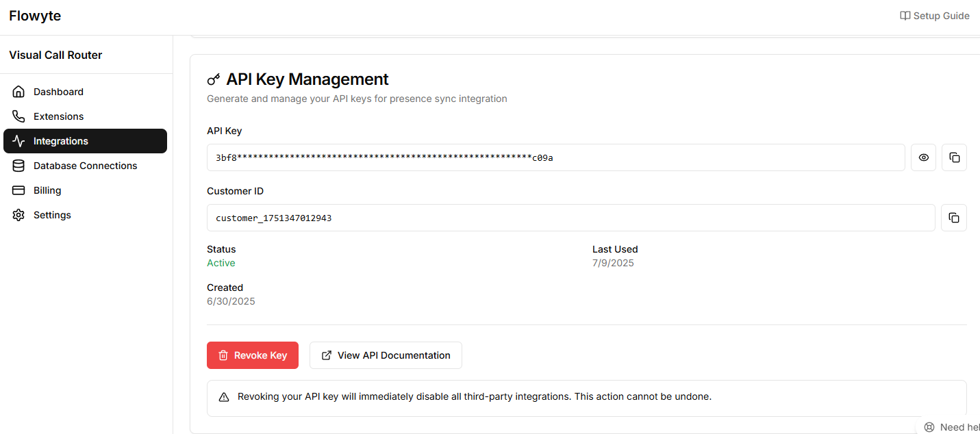Viewport: 980px width, 434px height.
Task: Click the Extensions phone icon
Action: [18, 116]
